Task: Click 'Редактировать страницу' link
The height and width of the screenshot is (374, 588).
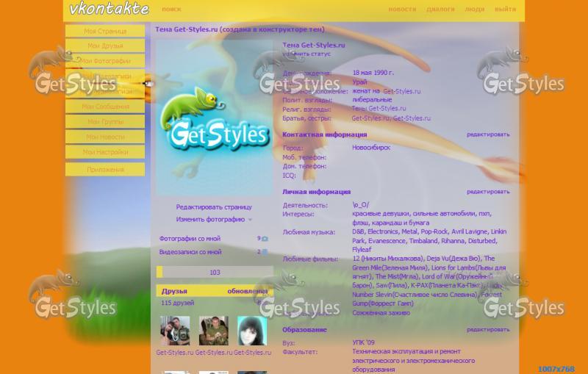Action: click(x=213, y=207)
